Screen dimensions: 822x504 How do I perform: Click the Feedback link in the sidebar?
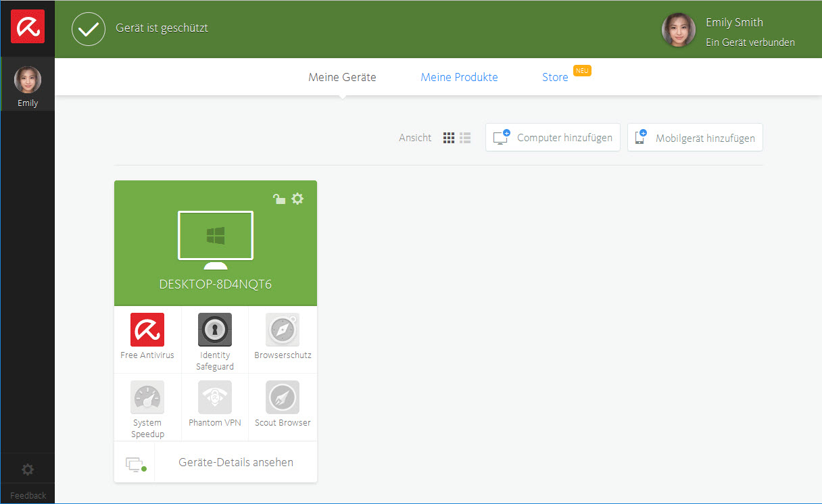pos(28,495)
